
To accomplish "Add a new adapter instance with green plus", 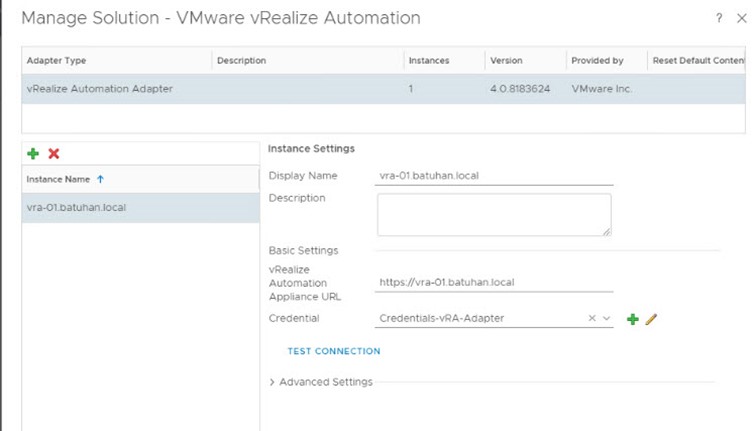I will tap(33, 154).
